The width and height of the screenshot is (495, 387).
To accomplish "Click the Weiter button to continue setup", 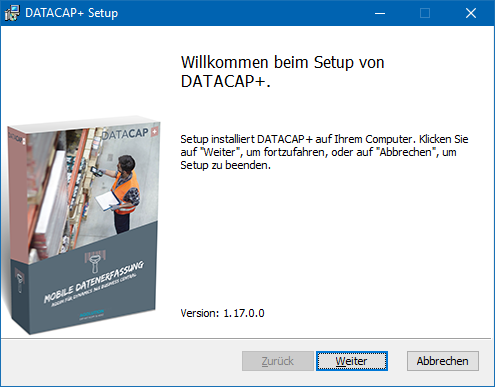I will tap(352, 361).
